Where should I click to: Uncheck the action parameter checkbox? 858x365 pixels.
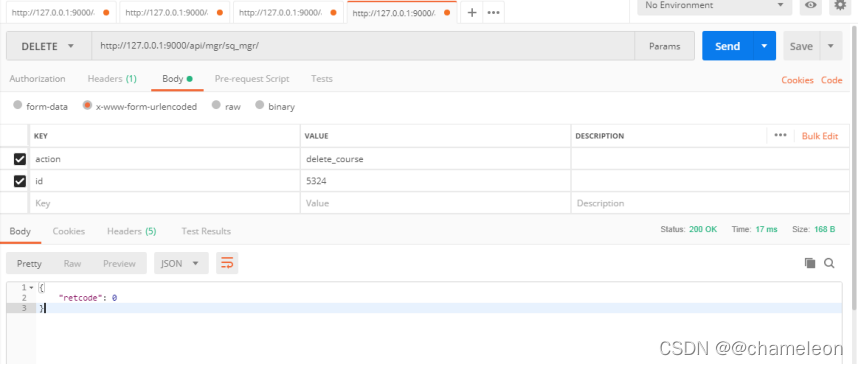tap(20, 159)
